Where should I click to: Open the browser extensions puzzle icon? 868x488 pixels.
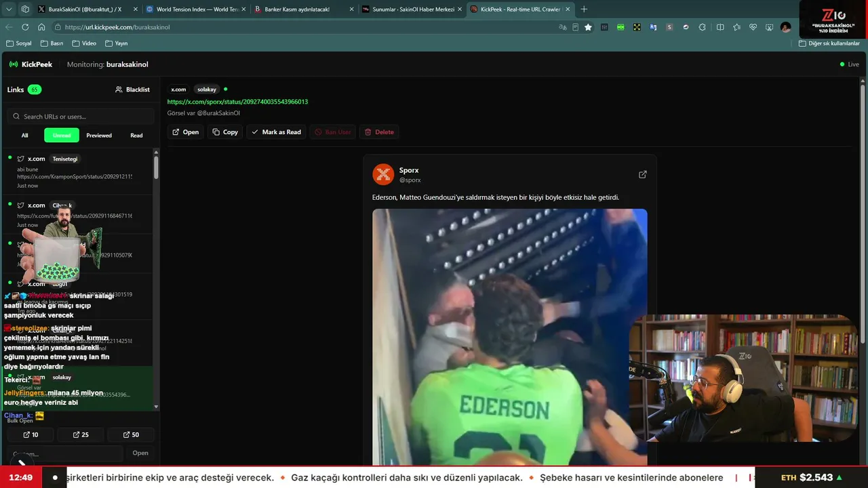(702, 27)
